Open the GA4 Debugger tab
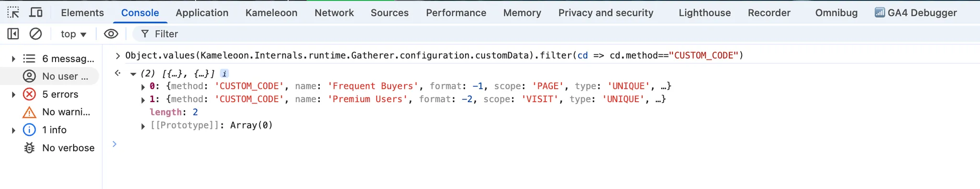Viewport: 980px width, 189px height. (915, 13)
